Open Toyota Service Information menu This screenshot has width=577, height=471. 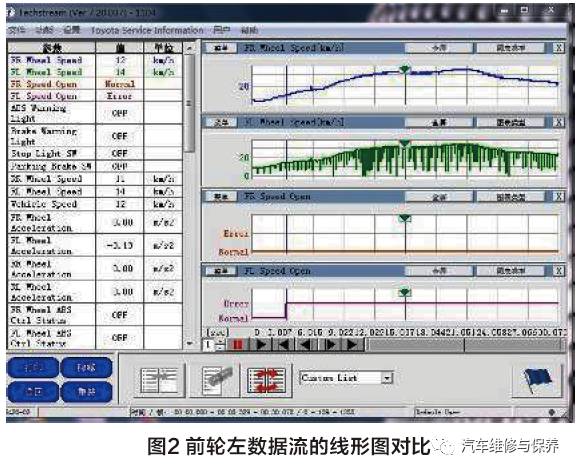147,30
